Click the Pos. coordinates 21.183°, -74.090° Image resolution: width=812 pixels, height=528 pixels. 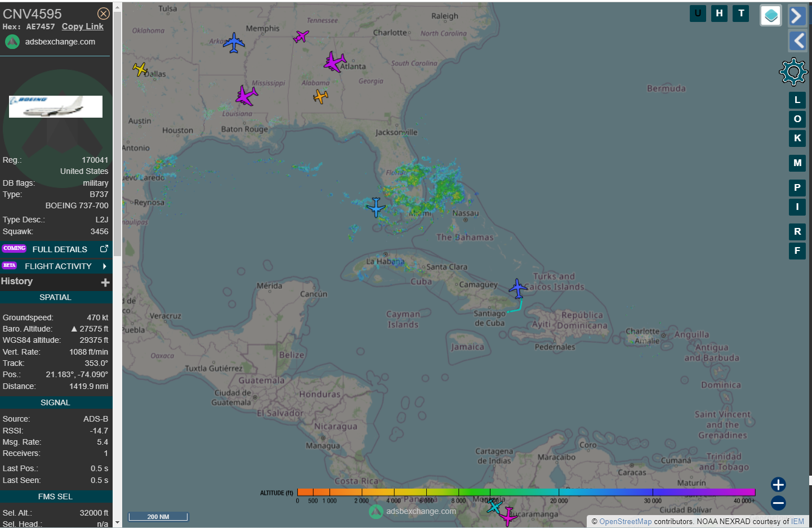coord(77,374)
